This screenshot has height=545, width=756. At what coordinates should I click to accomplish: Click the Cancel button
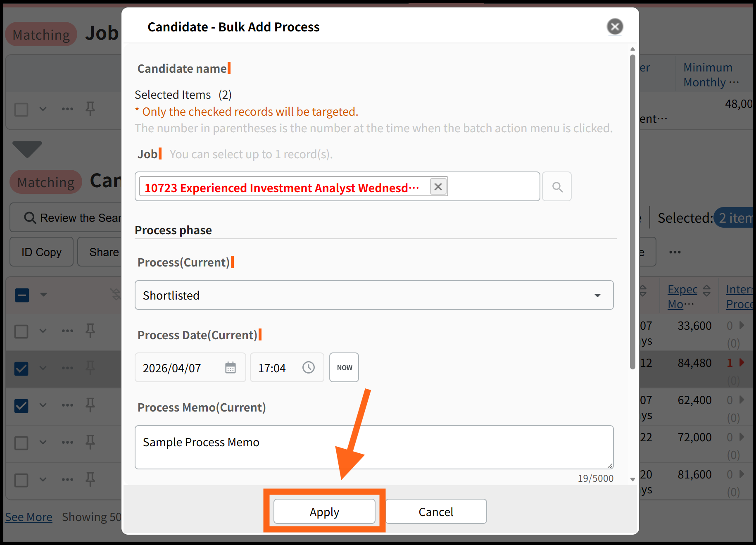436,512
